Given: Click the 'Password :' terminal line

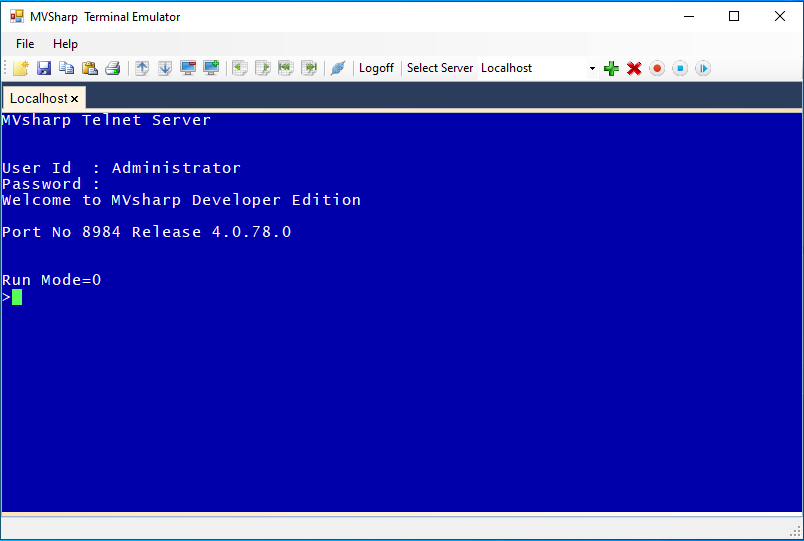Looking at the screenshot, I should pos(51,184).
